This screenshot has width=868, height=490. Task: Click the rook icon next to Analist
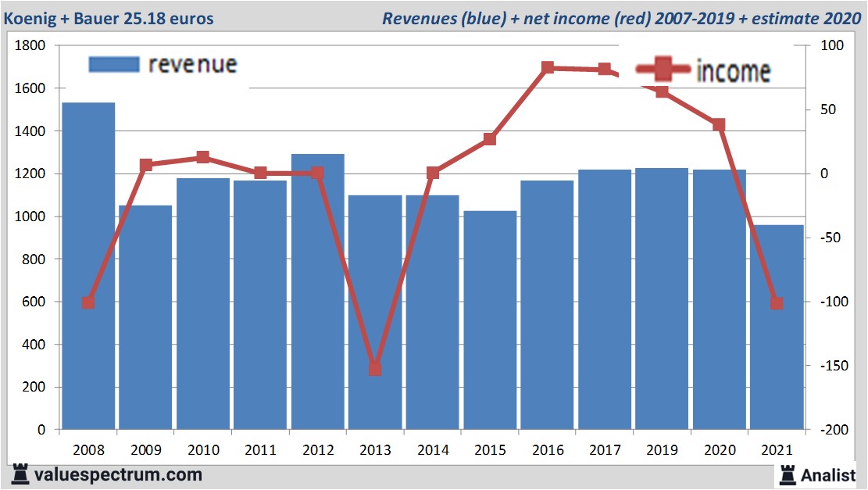point(786,474)
